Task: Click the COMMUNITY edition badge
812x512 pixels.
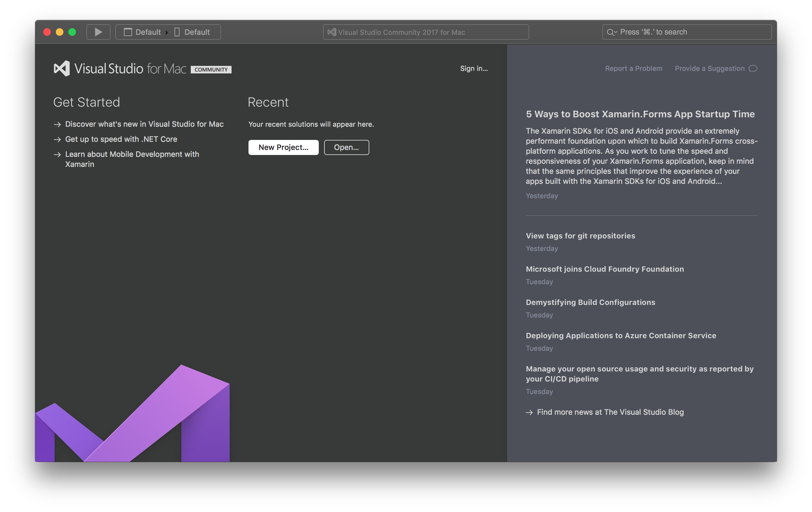Action: click(211, 69)
